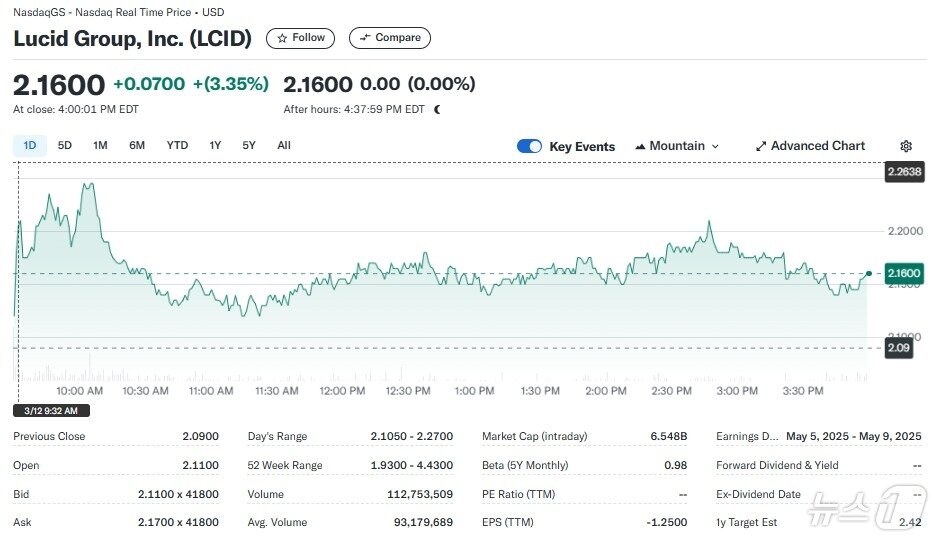Click the Avg. Volume value 93,179,689

point(423,522)
